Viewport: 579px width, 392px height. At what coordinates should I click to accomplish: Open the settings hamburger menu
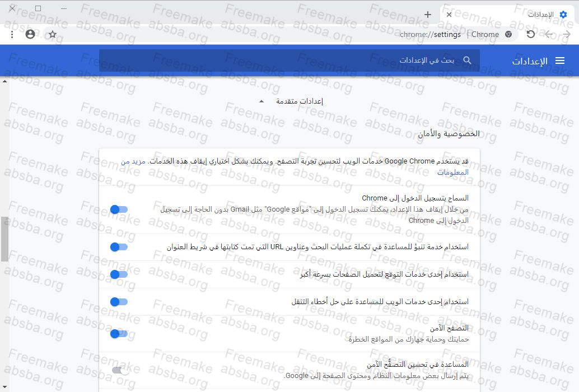pos(560,60)
